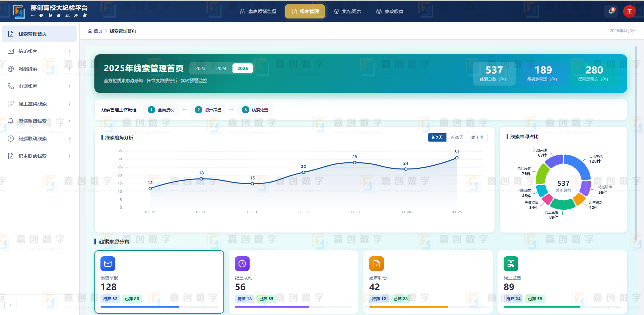This screenshot has width=644, height=315.
Task: Click the platform logo icon
Action: point(19,11)
